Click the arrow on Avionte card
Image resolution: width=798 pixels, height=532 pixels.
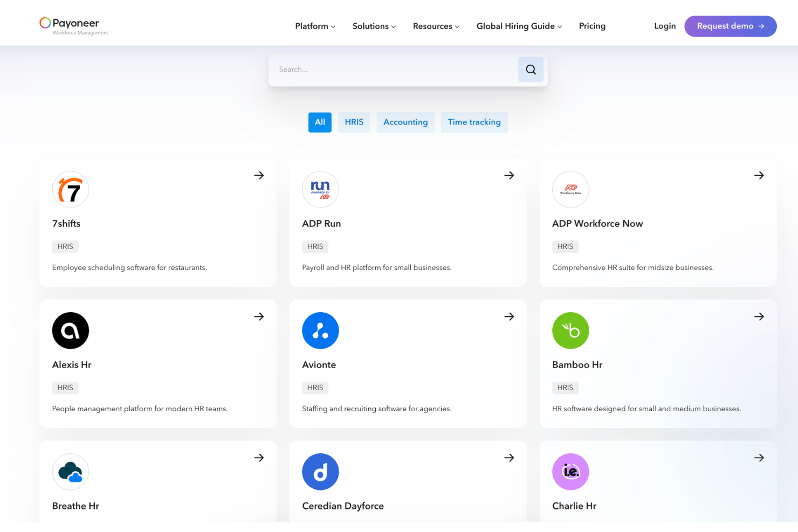tap(509, 316)
